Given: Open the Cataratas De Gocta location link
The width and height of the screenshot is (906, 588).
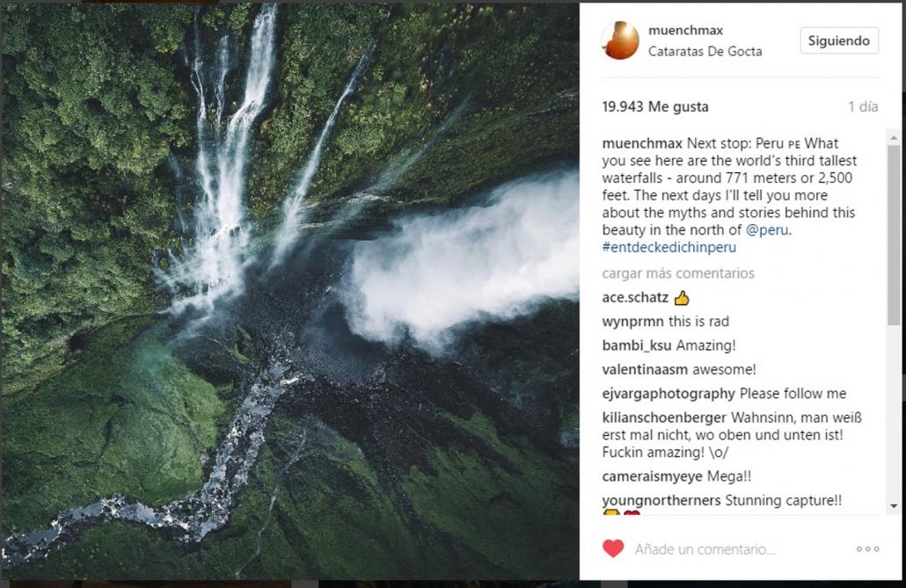Looking at the screenshot, I should [705, 51].
